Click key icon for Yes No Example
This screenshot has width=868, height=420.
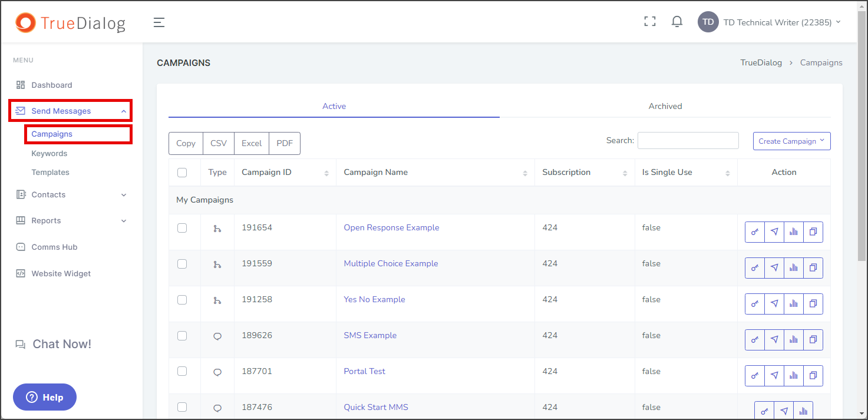755,304
